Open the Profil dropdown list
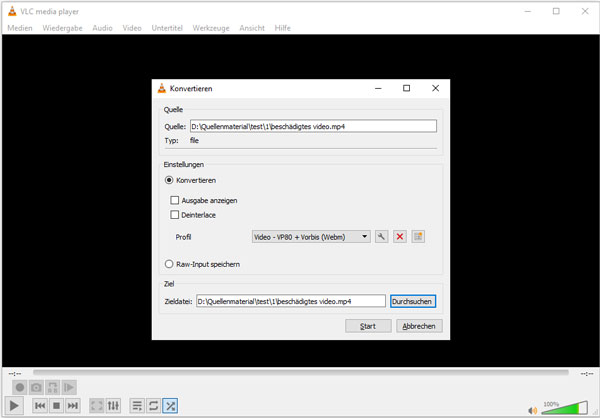Image resolution: width=600 pixels, height=418 pixels. [311, 237]
